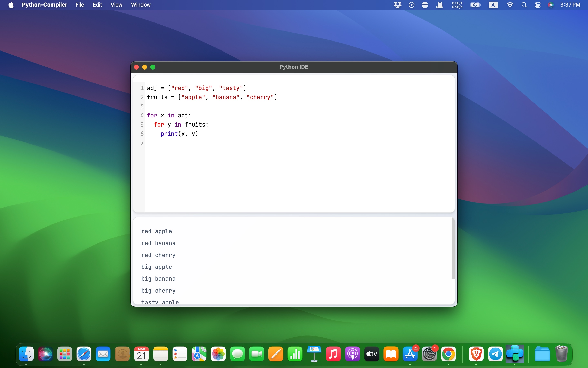The height and width of the screenshot is (368, 588).
Task: Open the File menu
Action: click(x=80, y=5)
